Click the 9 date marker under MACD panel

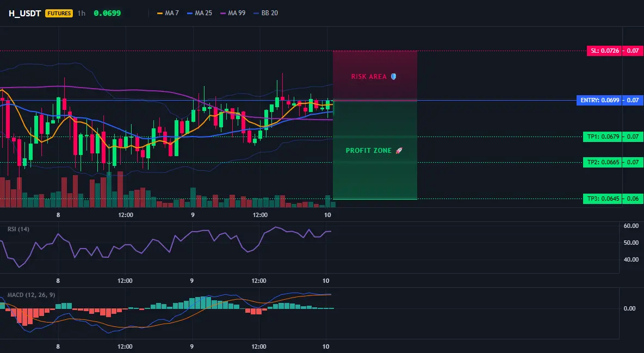click(192, 346)
